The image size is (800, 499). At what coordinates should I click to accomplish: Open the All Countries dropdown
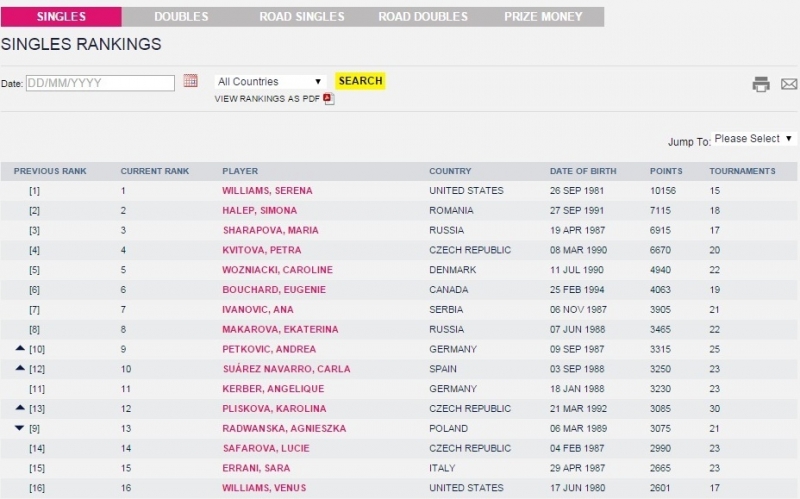pyautogui.click(x=270, y=82)
